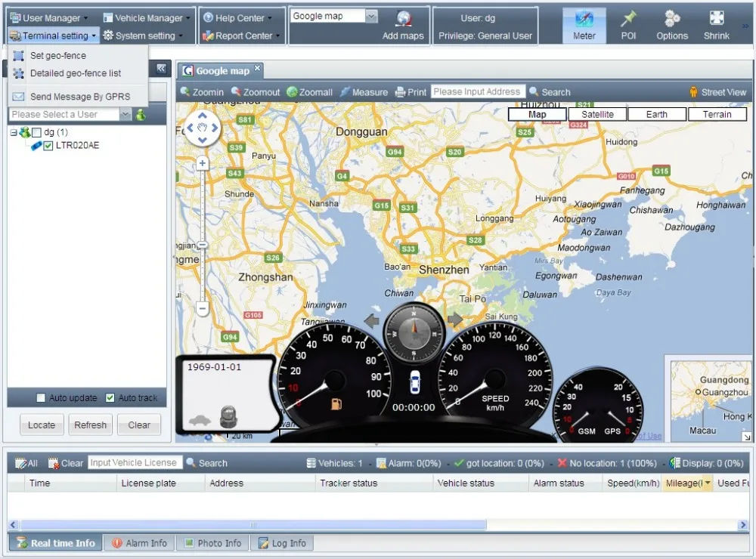Click the Shrink icon
This screenshot has width=756, height=559.
coord(715,24)
